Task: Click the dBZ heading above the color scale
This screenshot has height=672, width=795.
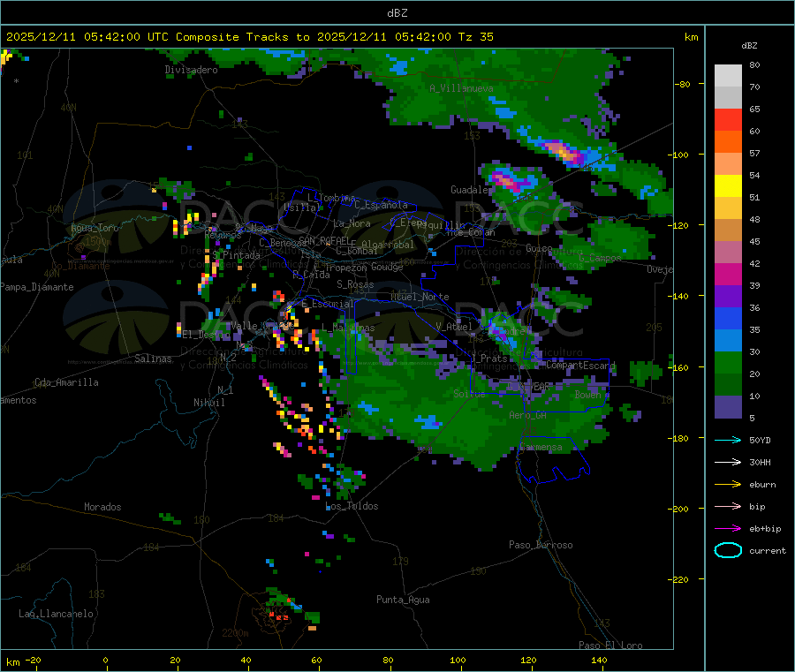Action: pos(749,46)
